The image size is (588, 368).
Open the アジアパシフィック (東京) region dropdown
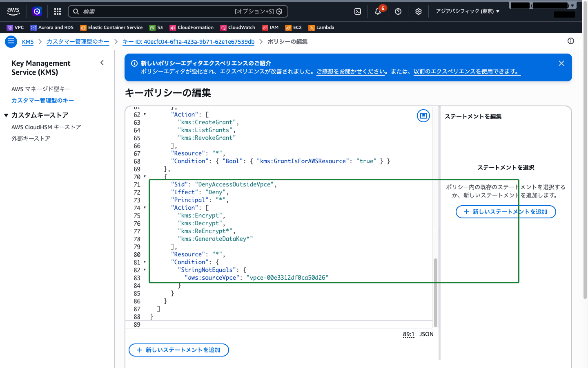[x=468, y=11]
